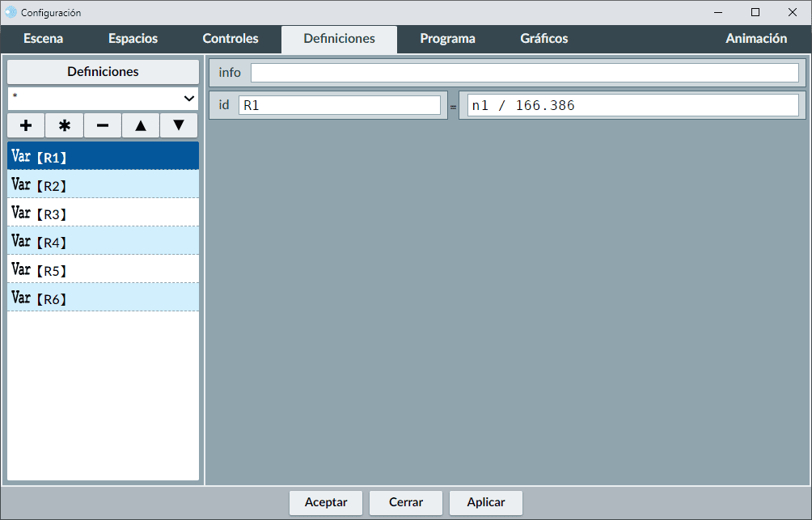The image size is (812, 520).
Task: Click the asterisk icon to clone definition
Action: point(64,125)
